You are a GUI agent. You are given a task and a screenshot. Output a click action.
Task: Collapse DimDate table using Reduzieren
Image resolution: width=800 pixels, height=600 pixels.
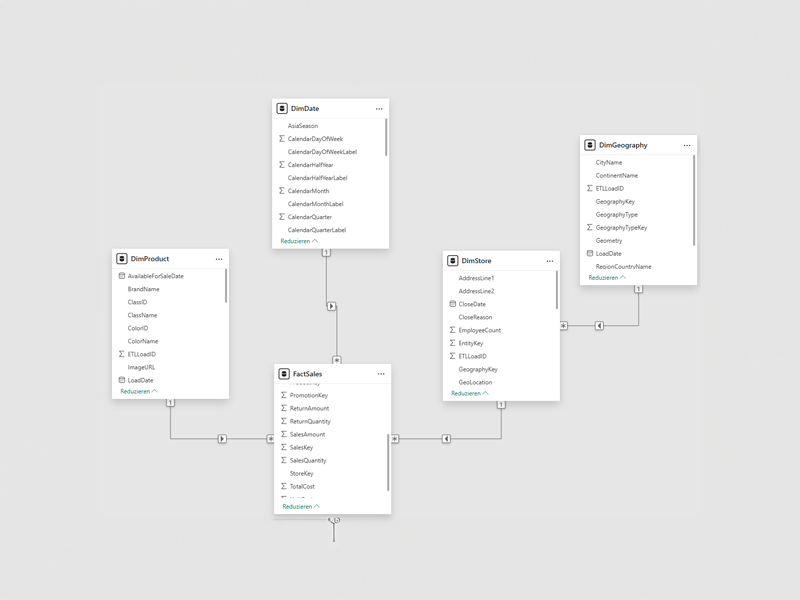[299, 241]
